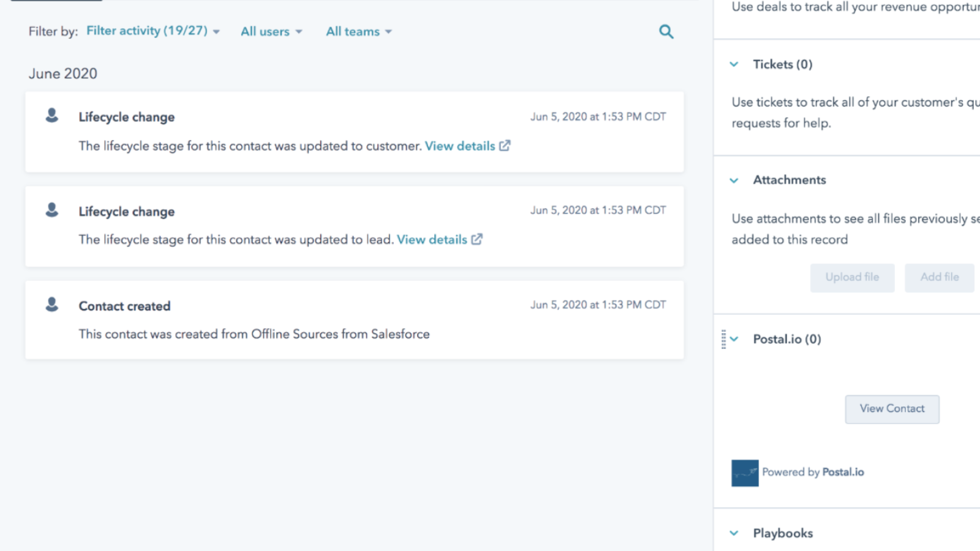
Task: Collapse the Tickets section
Action: (x=733, y=64)
